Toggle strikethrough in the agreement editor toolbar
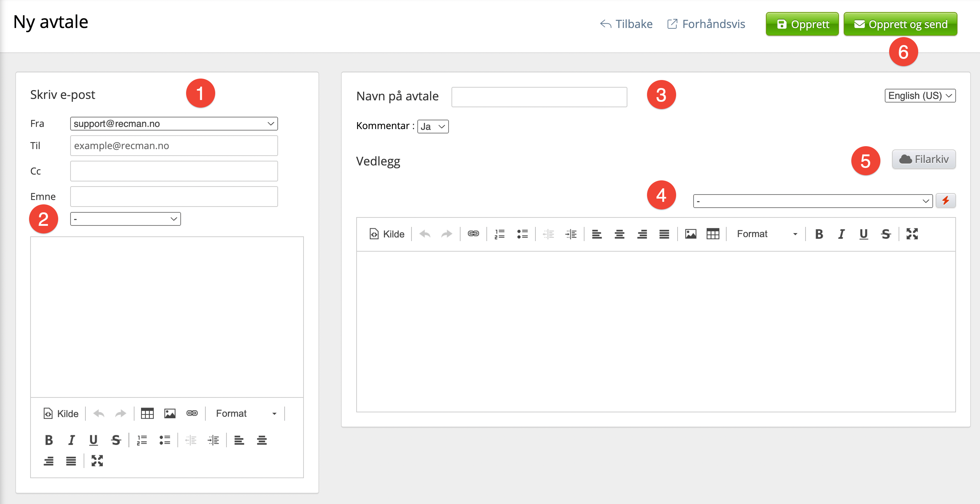 coord(886,234)
